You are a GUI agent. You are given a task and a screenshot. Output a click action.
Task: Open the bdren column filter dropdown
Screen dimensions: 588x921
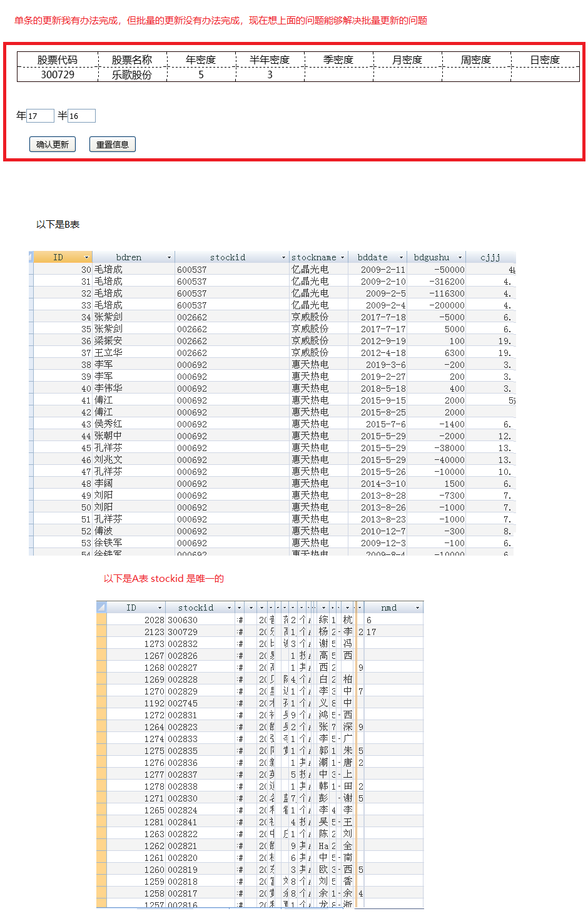tap(169, 257)
